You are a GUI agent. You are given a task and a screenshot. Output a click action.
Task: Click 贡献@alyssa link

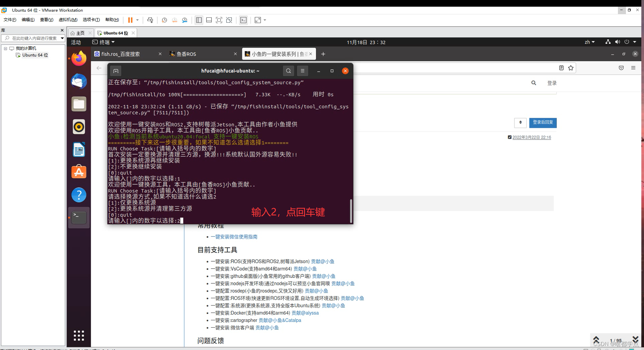305,313
